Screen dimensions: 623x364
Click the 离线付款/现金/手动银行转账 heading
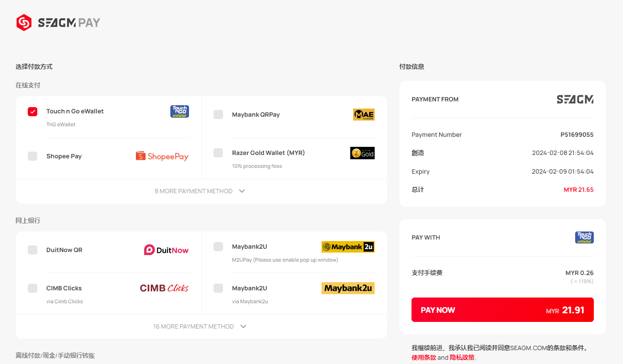pyautogui.click(x=55, y=355)
